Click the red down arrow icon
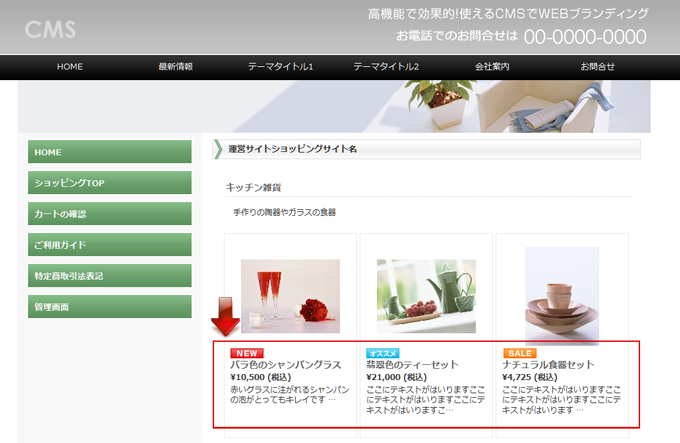 (x=224, y=320)
